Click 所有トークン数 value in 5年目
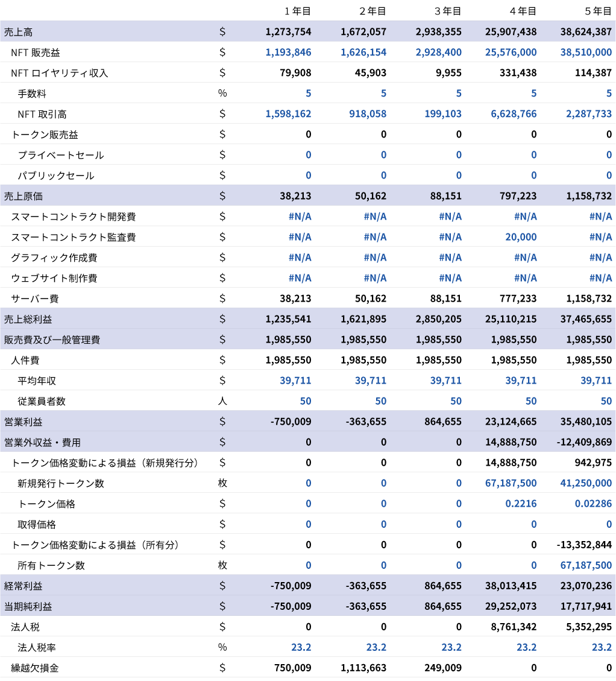This screenshot has height=681, width=616. 586,565
